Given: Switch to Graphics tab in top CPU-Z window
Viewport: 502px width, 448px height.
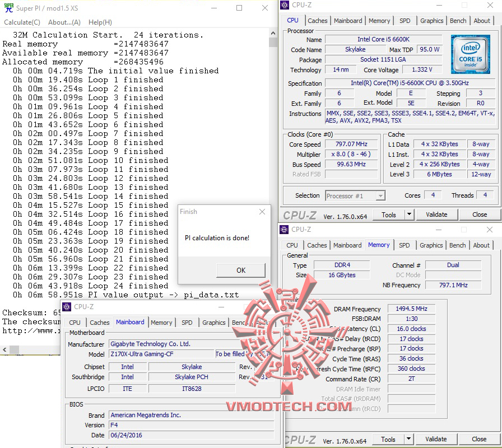Looking at the screenshot, I should point(431,21).
